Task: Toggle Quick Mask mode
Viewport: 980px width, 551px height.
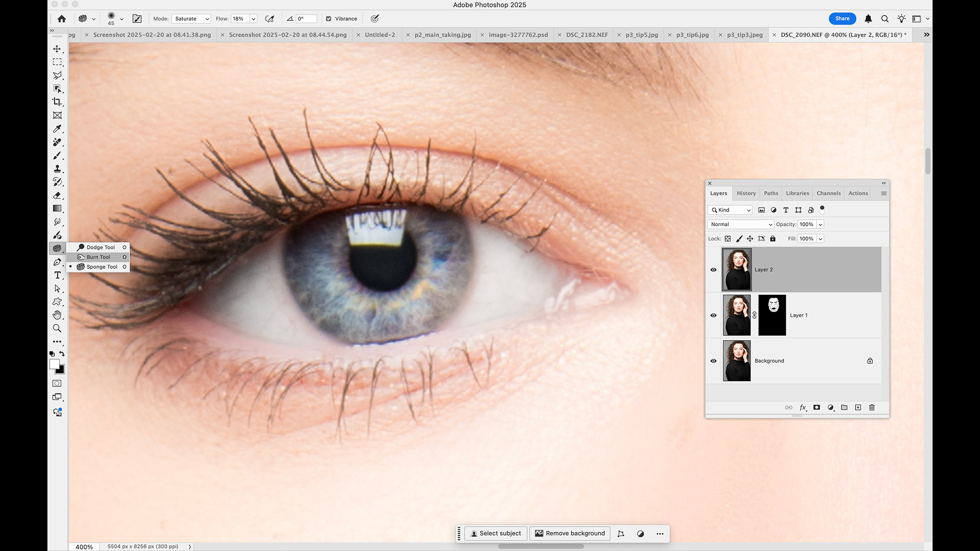Action: point(57,383)
